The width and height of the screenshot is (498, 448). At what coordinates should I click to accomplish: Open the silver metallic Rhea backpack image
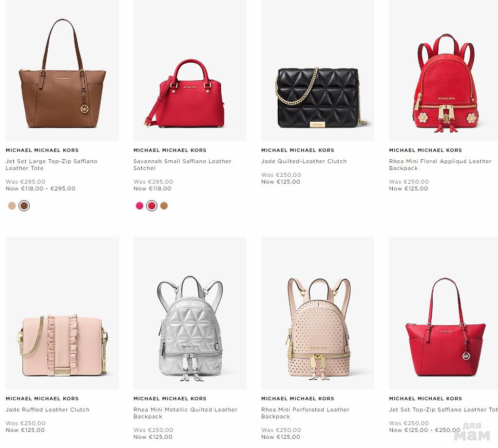point(190,313)
